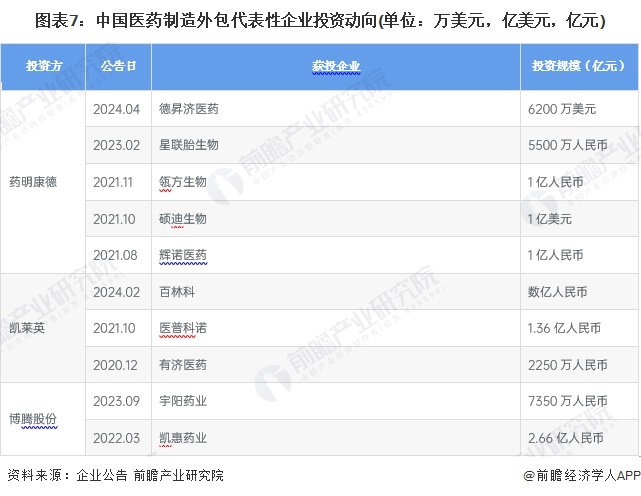Click the amount 5500 万人民币

568,145
